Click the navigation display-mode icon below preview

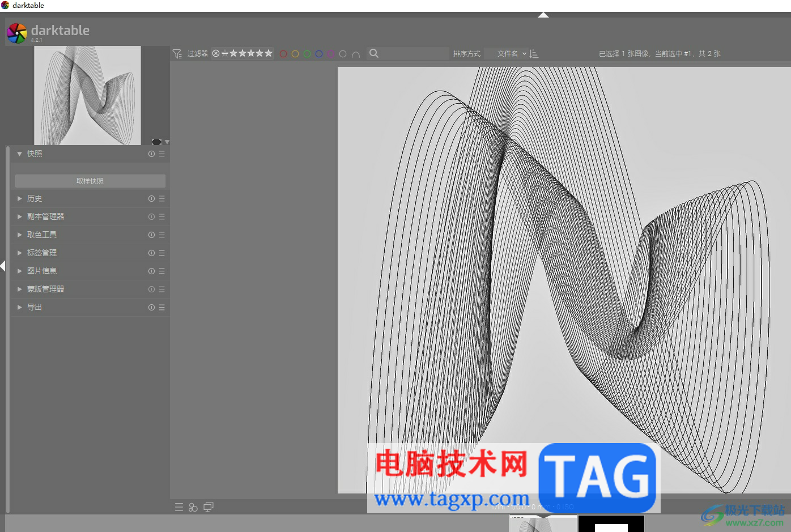click(157, 142)
